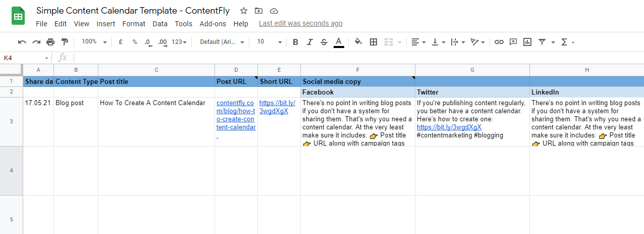Decrease decimal places
Image resolution: width=644 pixels, height=234 pixels.
click(147, 42)
